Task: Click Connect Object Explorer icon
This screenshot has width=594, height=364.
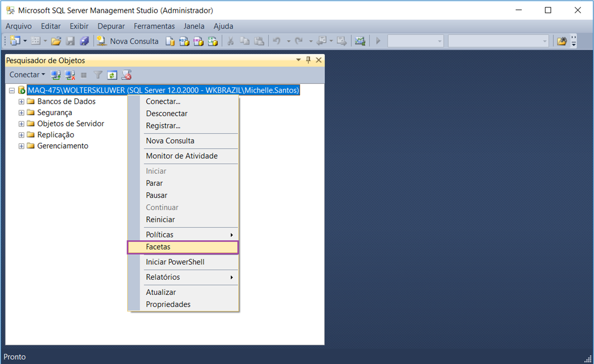Action: tap(56, 75)
